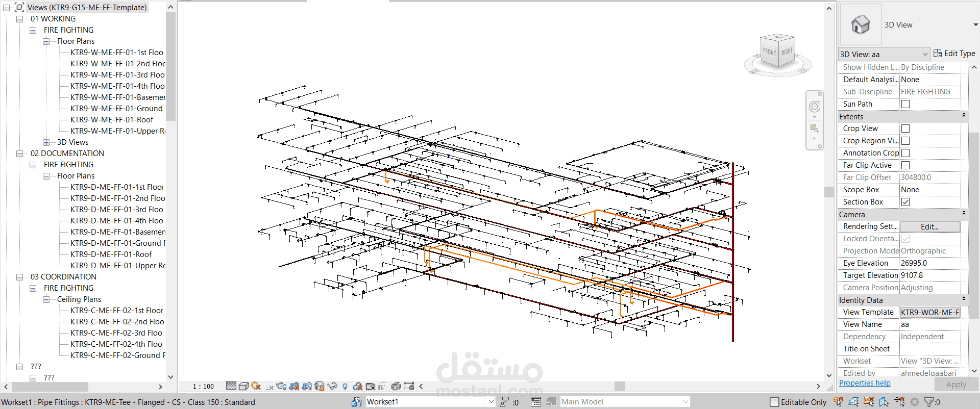Toggle Sun Path checkbox
This screenshot has width=980, height=409.
coord(905,104)
